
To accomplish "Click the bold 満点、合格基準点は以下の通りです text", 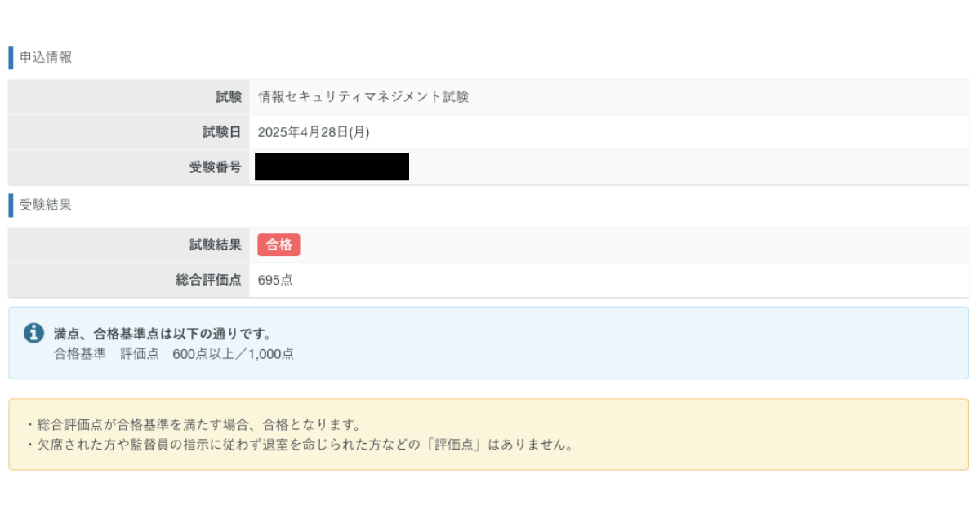I will [x=163, y=334].
